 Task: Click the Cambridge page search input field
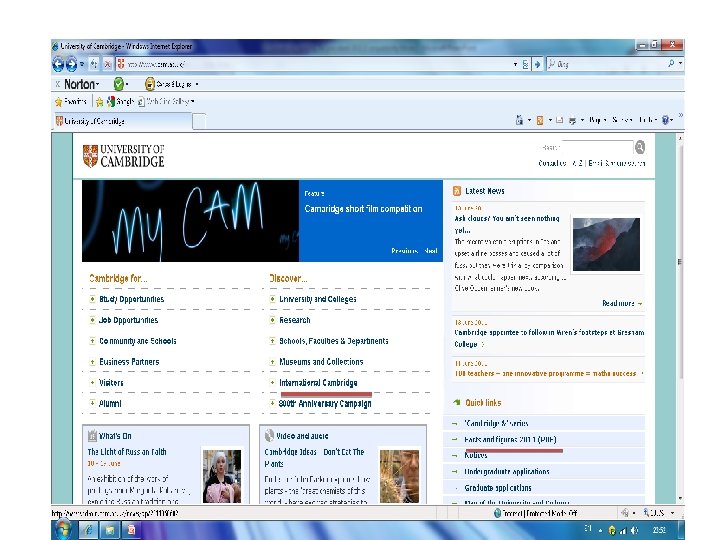(x=597, y=147)
